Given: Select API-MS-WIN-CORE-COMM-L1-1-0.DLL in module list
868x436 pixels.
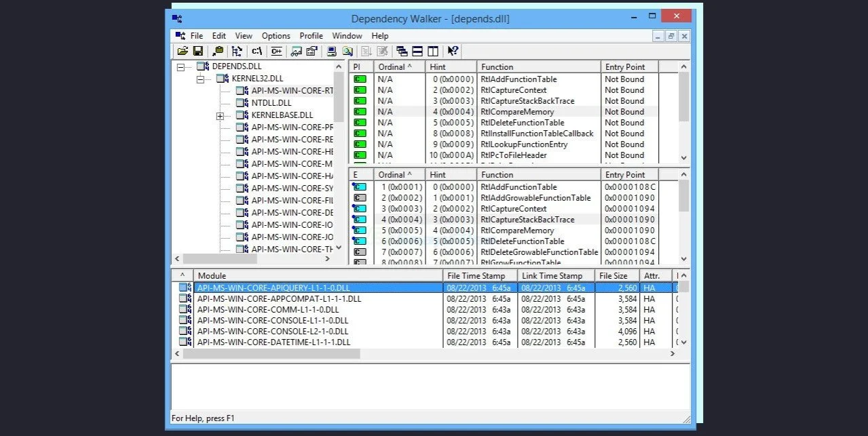Looking at the screenshot, I should coord(426,310).
